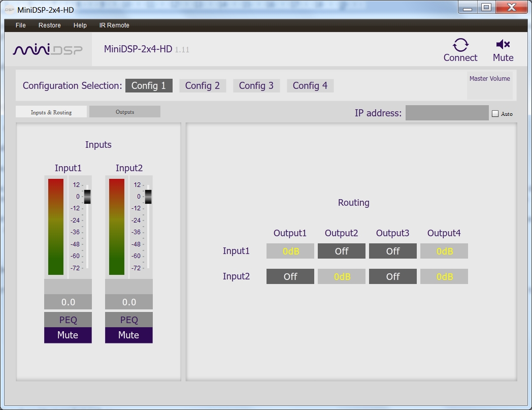
Task: Click the Output3 column header
Action: point(392,233)
